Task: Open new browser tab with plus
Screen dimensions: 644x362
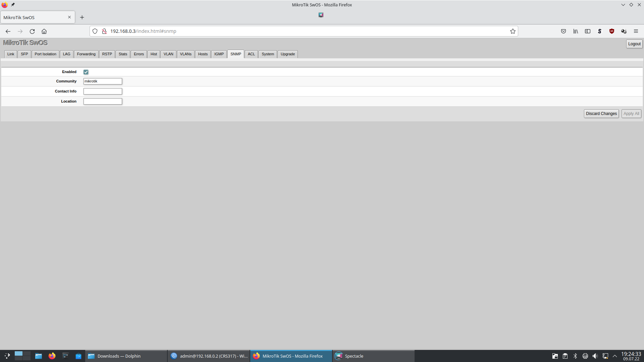Action: tap(82, 17)
